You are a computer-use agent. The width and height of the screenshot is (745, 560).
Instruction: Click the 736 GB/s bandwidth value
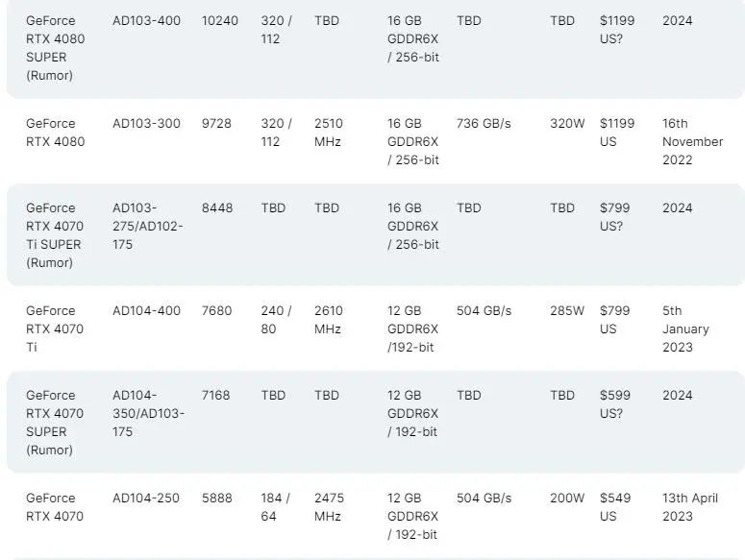click(484, 123)
